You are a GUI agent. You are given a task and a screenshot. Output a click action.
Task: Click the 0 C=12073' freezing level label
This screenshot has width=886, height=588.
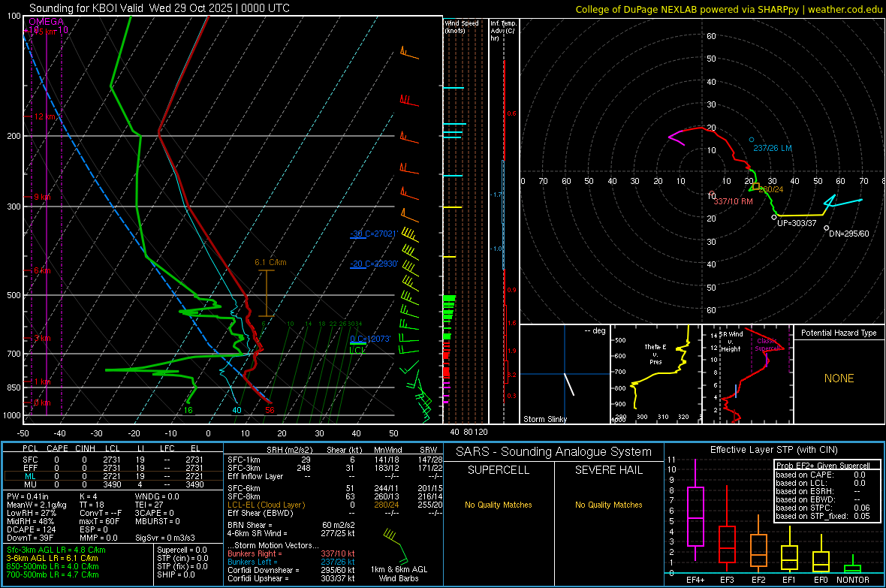click(x=370, y=339)
